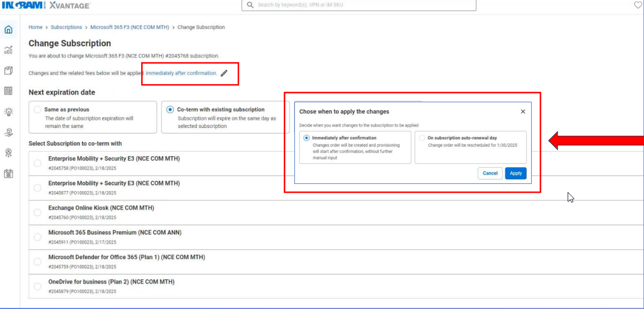Image resolution: width=644 pixels, height=309 pixels.
Task: Click the Next expiration date heading
Action: (62, 92)
